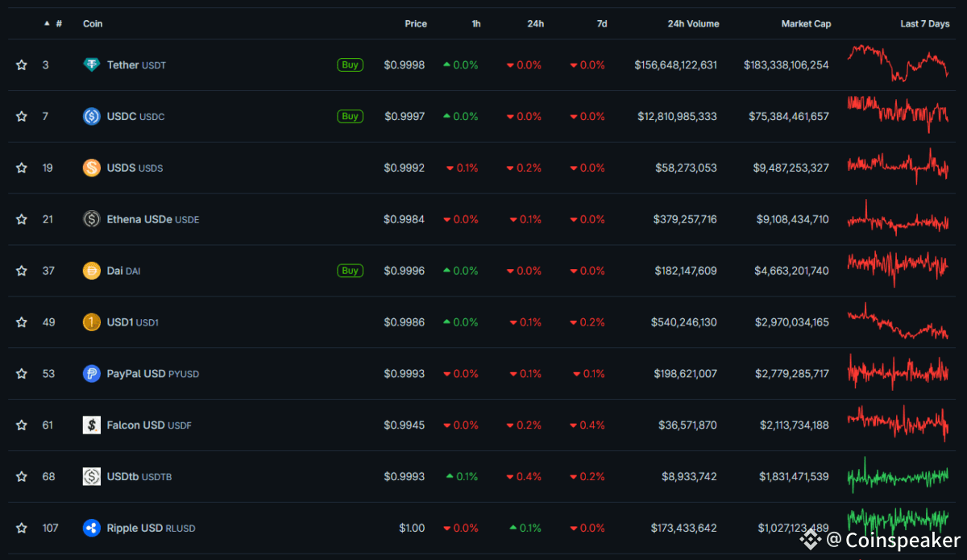Toggle the favorite star for USD1

pos(22,322)
